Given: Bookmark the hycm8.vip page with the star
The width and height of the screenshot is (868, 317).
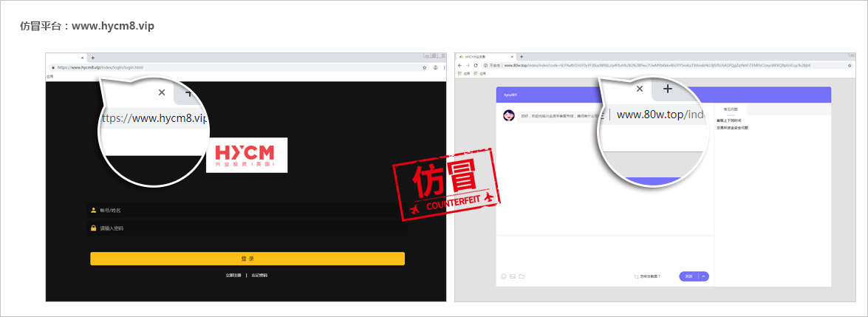Looking at the screenshot, I should (425, 67).
